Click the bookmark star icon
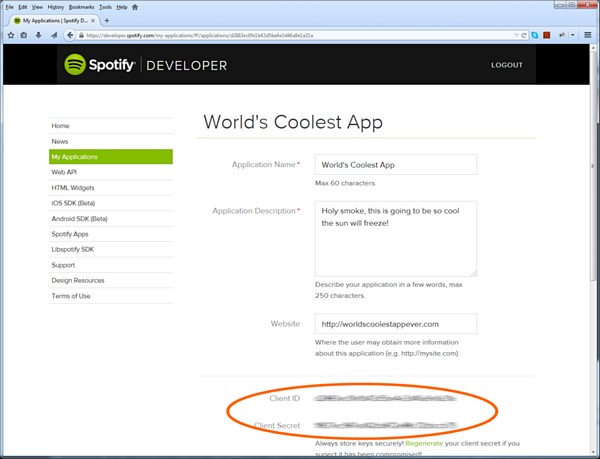The width and height of the screenshot is (600, 459). 11,35
